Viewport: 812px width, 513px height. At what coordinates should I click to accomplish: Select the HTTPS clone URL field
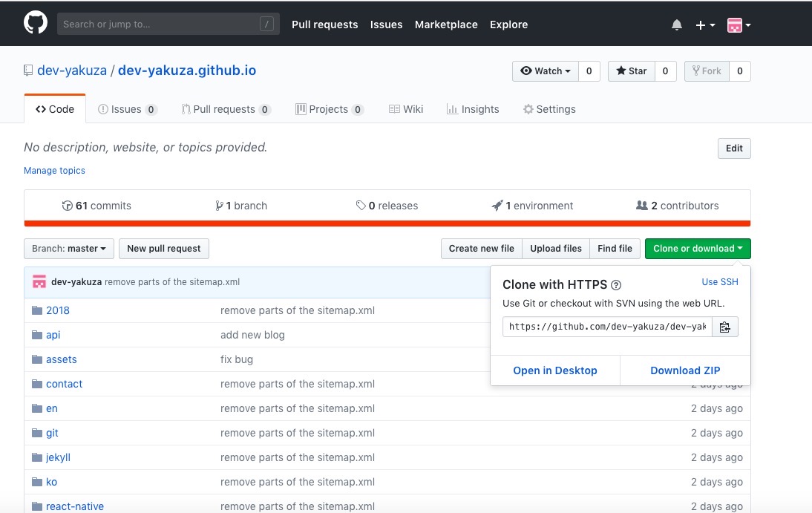(607, 327)
